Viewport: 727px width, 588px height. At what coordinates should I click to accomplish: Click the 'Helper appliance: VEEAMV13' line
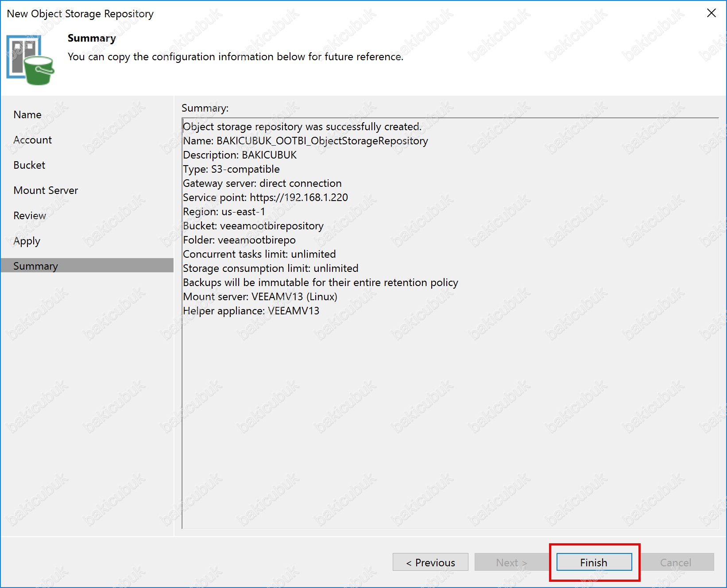pos(251,311)
